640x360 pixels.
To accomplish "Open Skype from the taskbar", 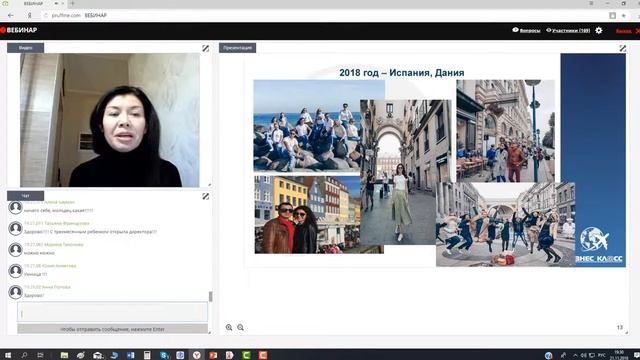I will 164,355.
